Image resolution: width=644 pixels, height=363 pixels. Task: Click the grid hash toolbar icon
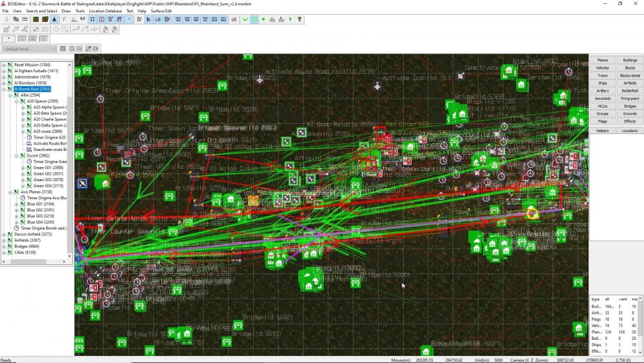tap(92, 19)
